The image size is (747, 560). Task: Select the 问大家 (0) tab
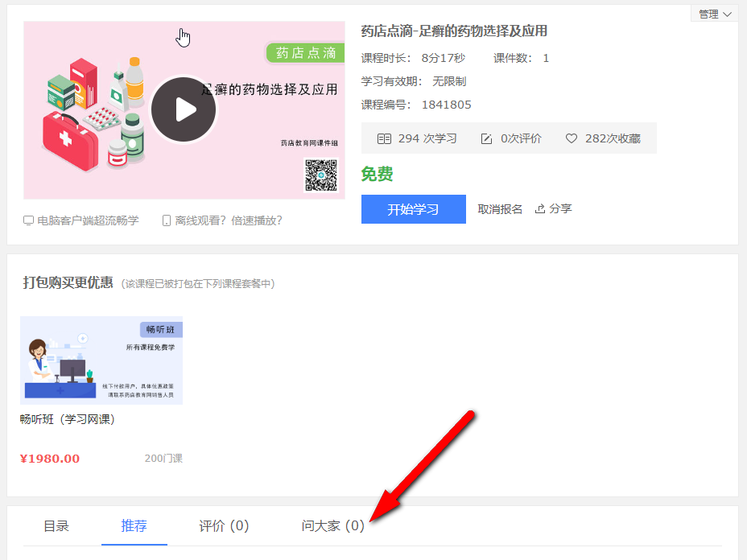pos(333,526)
